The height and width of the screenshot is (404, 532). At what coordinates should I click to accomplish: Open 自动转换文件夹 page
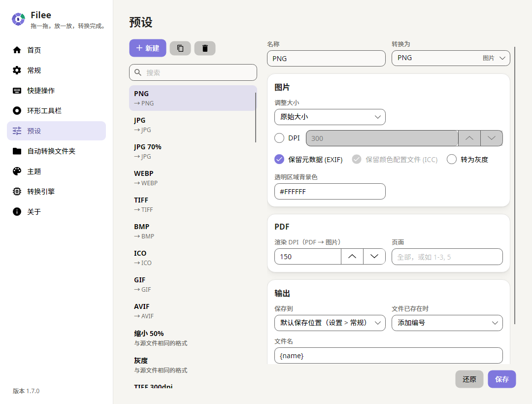56,151
